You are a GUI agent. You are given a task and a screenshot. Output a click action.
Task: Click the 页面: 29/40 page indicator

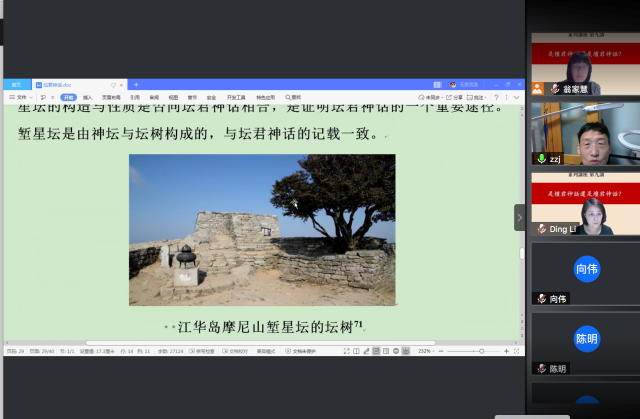point(42,351)
